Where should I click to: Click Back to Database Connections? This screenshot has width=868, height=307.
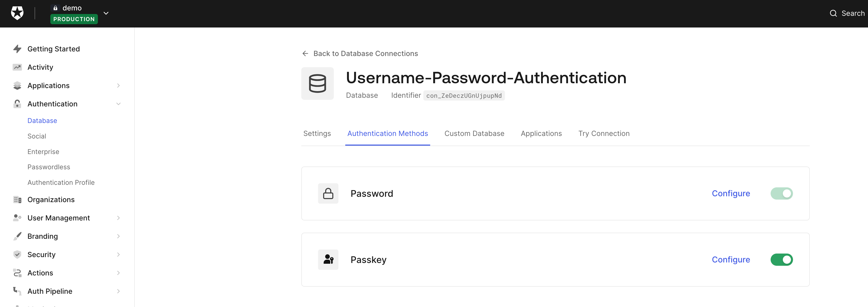coord(365,54)
